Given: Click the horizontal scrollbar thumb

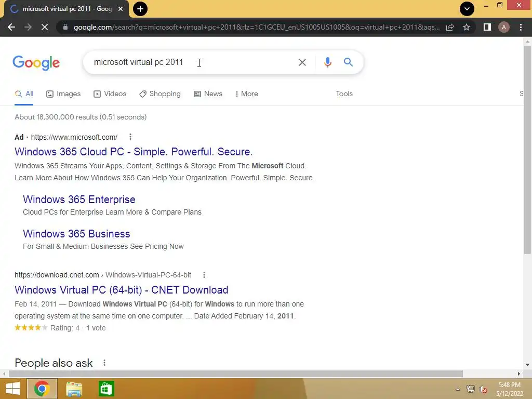Looking at the screenshot, I should pos(235,374).
